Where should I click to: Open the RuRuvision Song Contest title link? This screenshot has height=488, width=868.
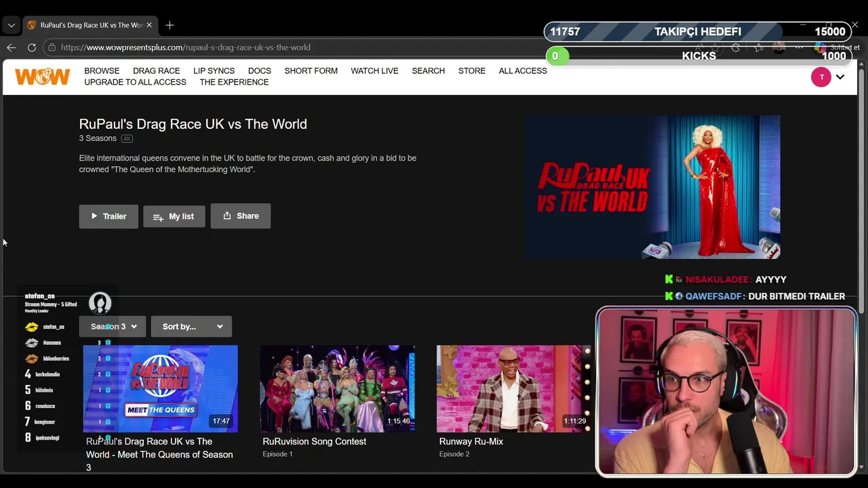pos(315,441)
